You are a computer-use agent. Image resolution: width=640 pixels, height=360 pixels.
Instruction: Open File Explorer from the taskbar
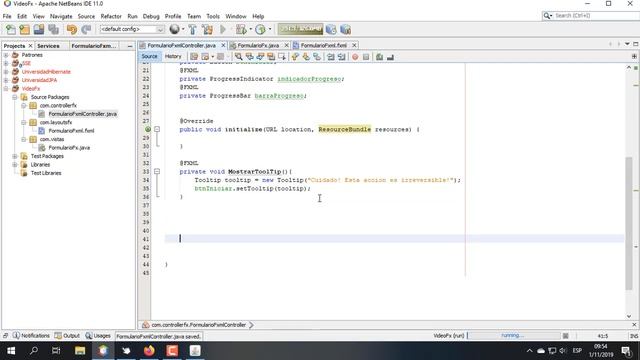click(x=80, y=351)
